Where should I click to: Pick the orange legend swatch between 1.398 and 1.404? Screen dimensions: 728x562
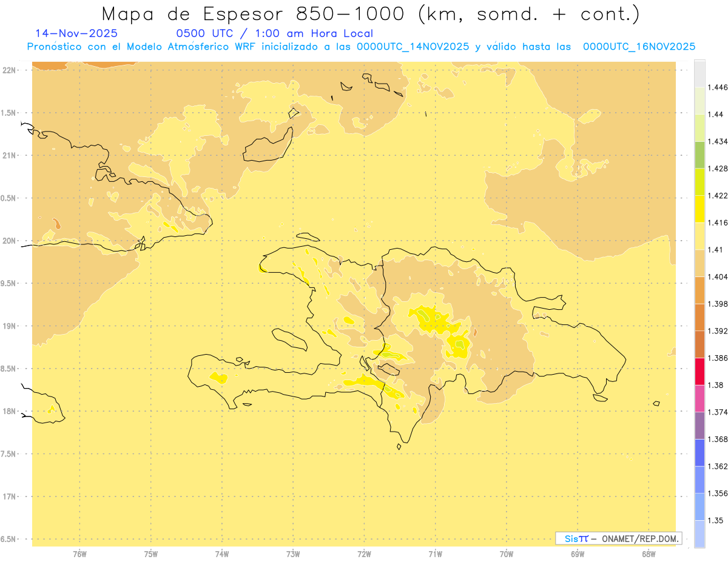pyautogui.click(x=699, y=290)
